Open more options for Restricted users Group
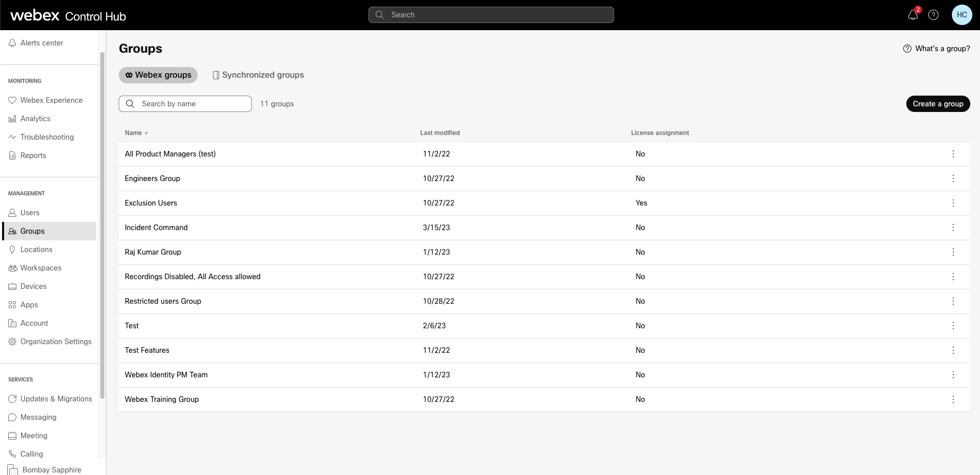This screenshot has height=475, width=980. click(x=953, y=301)
